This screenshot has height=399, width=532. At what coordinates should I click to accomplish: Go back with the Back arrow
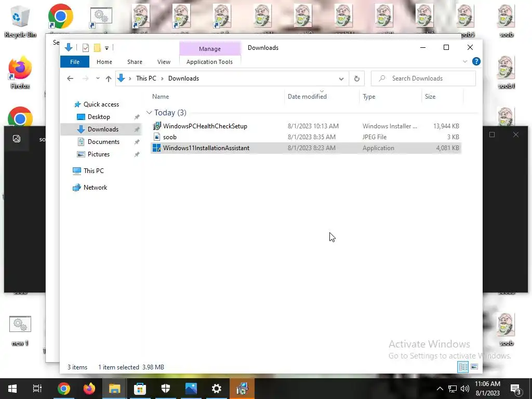70,78
